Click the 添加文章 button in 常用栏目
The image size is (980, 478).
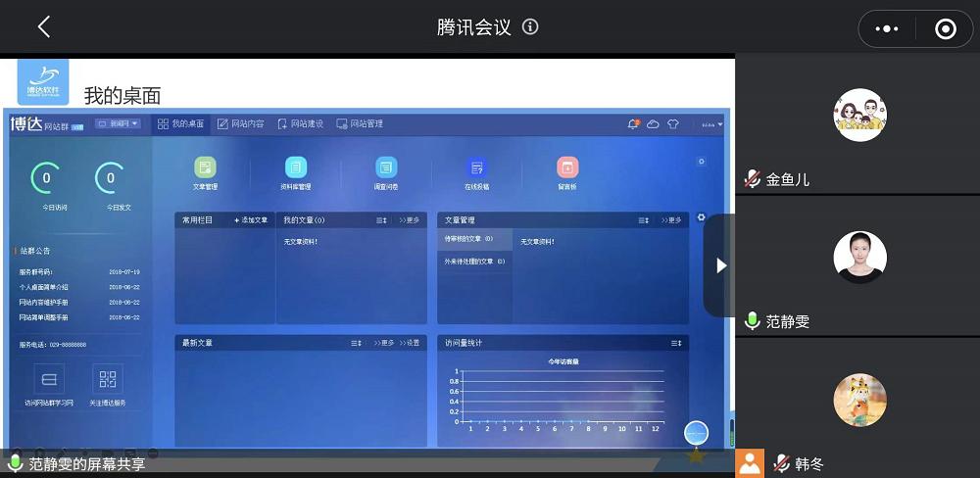pyautogui.click(x=251, y=220)
